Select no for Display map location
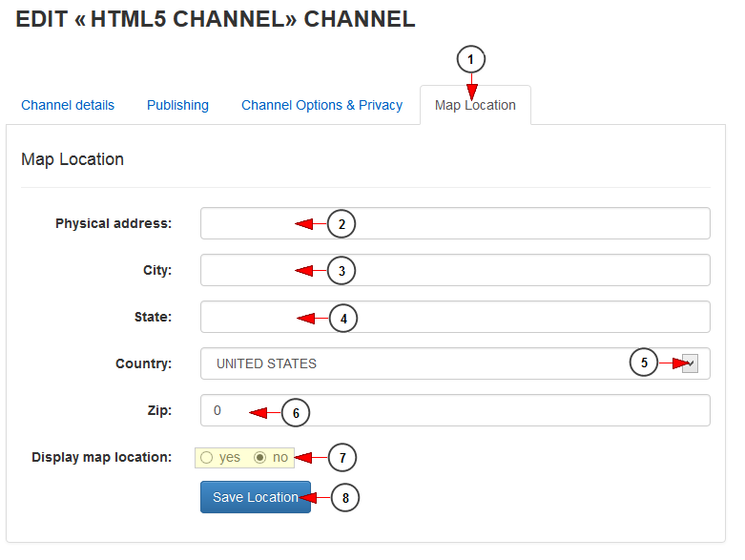 (x=259, y=457)
